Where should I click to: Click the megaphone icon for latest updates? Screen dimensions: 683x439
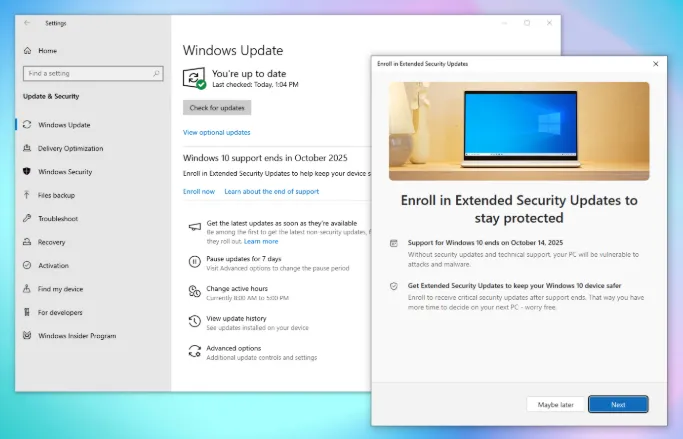(x=195, y=227)
